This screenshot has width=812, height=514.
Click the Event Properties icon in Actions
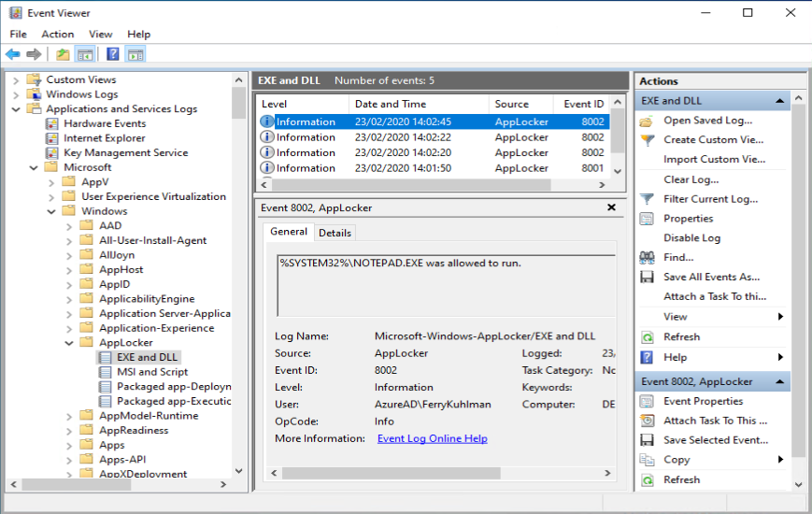[647, 401]
